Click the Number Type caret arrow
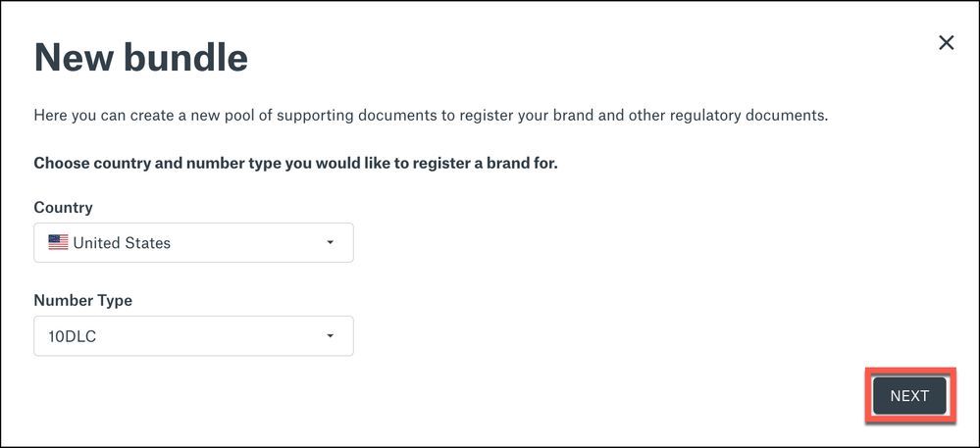 point(330,336)
